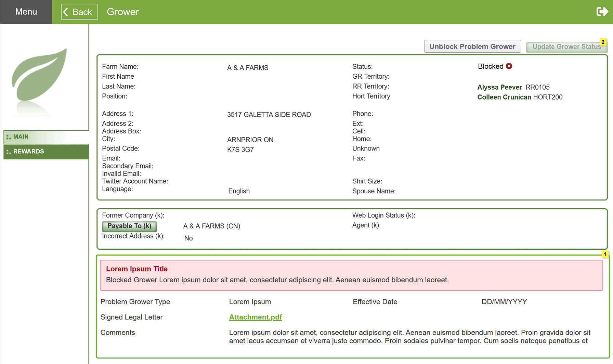Screen dimensions: 613x364
Task: Open Colleen Crunican territory link
Action: pyautogui.click(x=504, y=97)
